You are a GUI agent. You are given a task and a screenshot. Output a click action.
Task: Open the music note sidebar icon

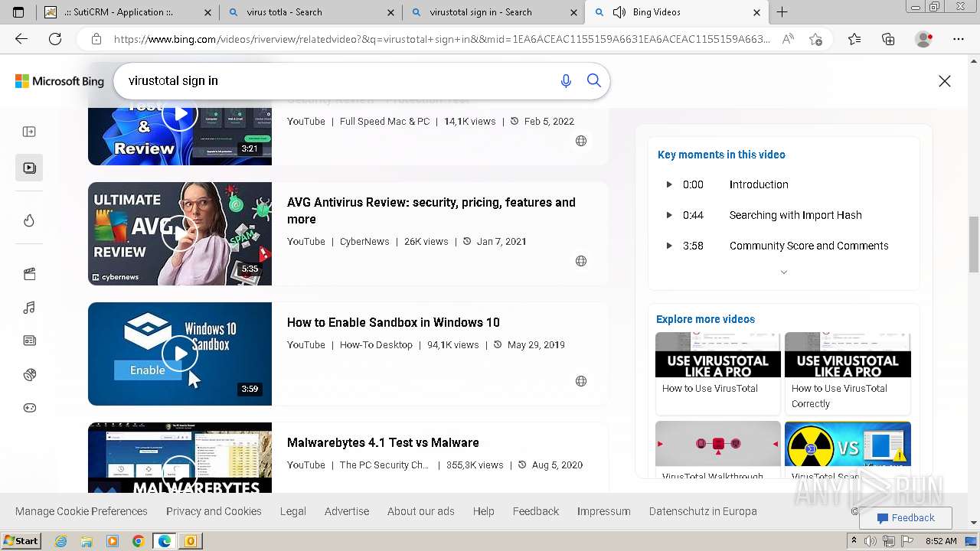coord(29,308)
